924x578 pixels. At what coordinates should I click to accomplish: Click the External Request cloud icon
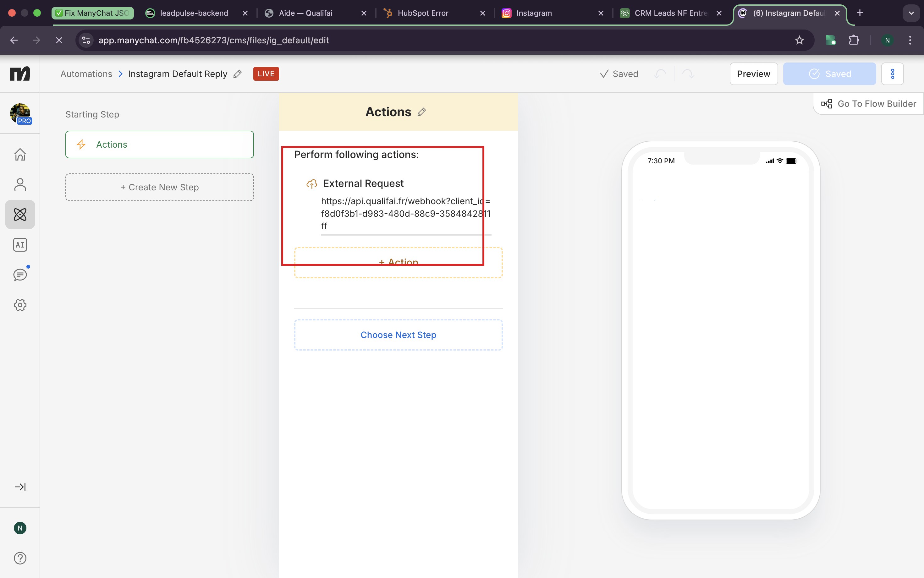tap(311, 183)
